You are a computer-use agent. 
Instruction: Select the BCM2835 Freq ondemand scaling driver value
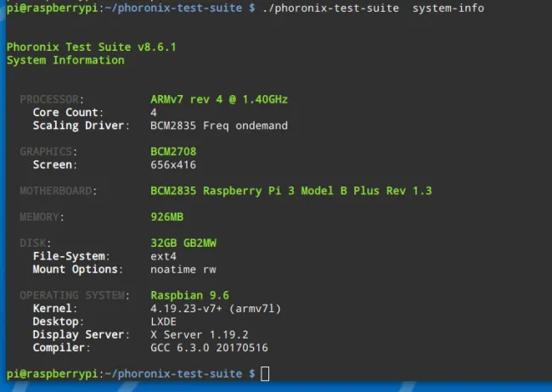(x=218, y=126)
